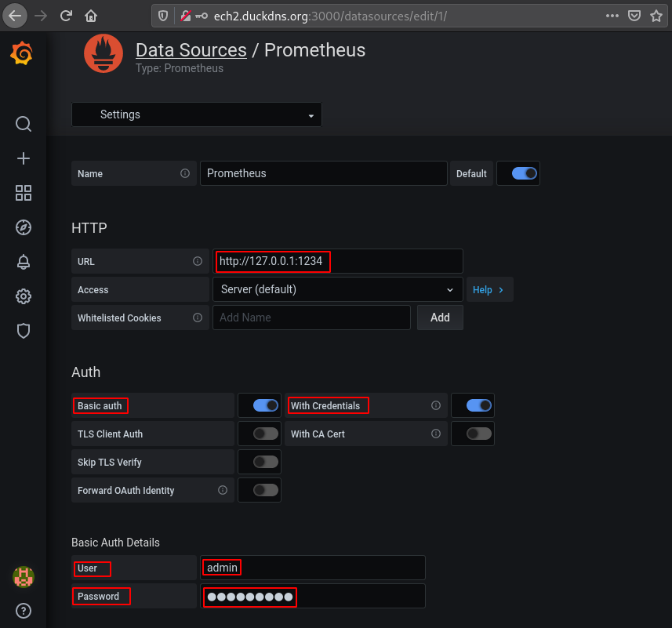Click the info icon next to Name
Screen dimensions: 672x628
tap(185, 173)
